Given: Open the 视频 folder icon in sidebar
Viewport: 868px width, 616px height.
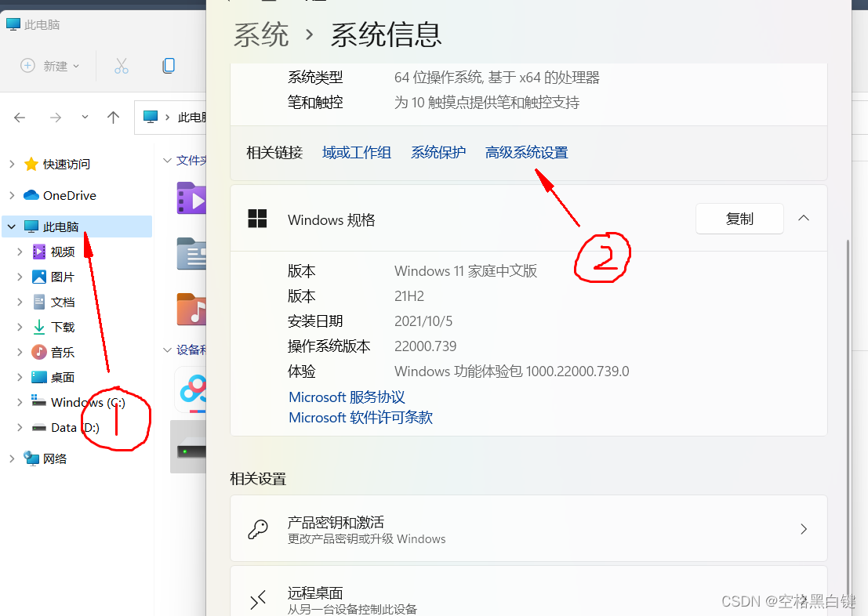Looking at the screenshot, I should [39, 252].
